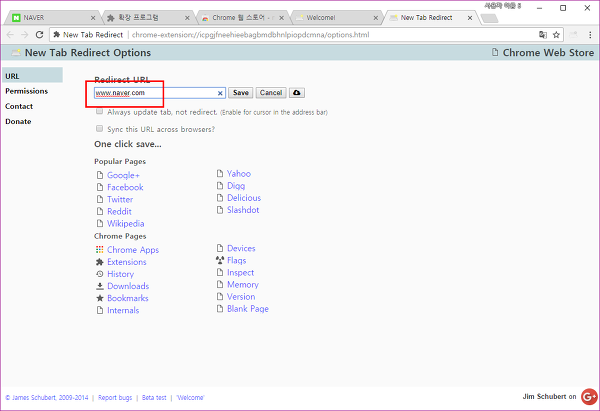Switch to the NAVER tab
600x411 pixels.
tap(52, 18)
